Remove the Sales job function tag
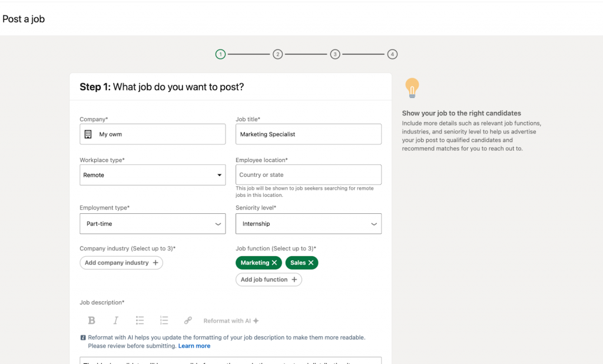Screen dimensions: 603x364 pyautogui.click(x=310, y=263)
